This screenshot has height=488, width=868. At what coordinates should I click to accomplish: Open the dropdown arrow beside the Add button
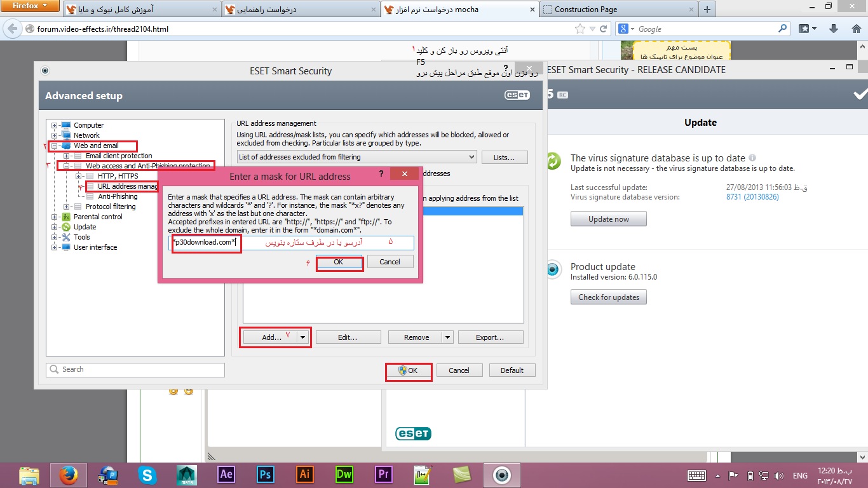pos(303,337)
